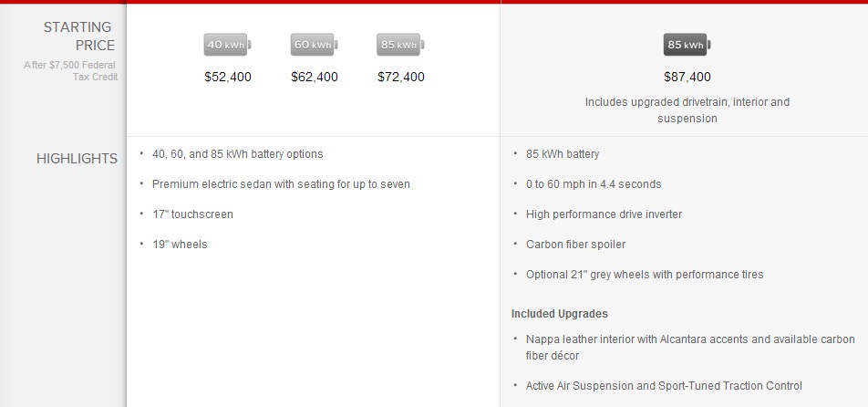Click the Included Upgrades heading

point(560,314)
